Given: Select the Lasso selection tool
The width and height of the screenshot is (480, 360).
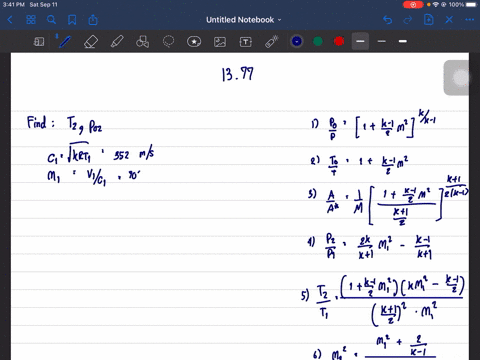Looking at the screenshot, I should pos(168,42).
